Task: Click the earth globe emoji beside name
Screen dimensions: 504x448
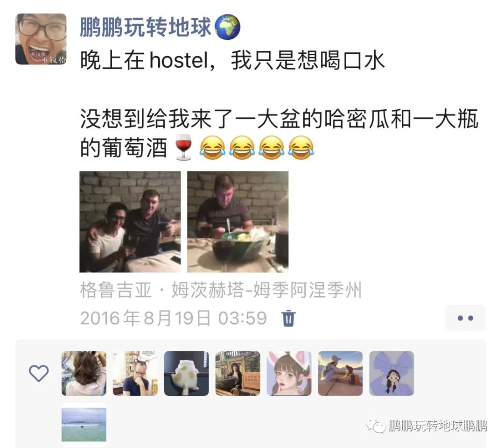Action: click(227, 27)
